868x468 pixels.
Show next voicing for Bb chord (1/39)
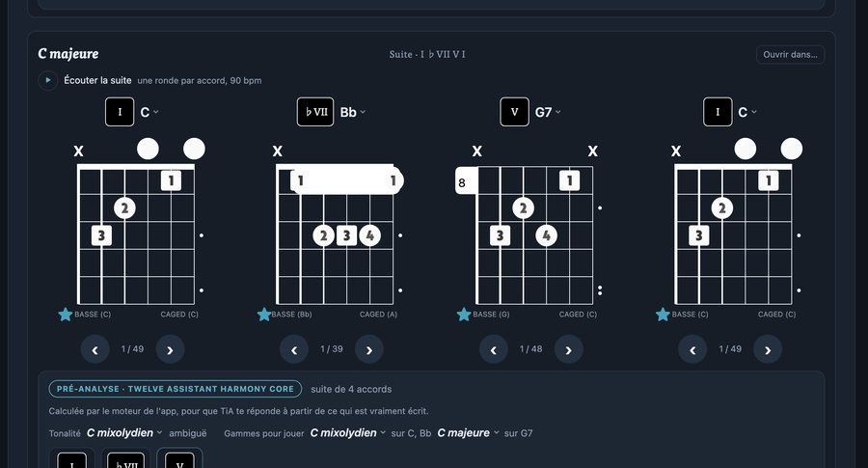[x=369, y=349]
